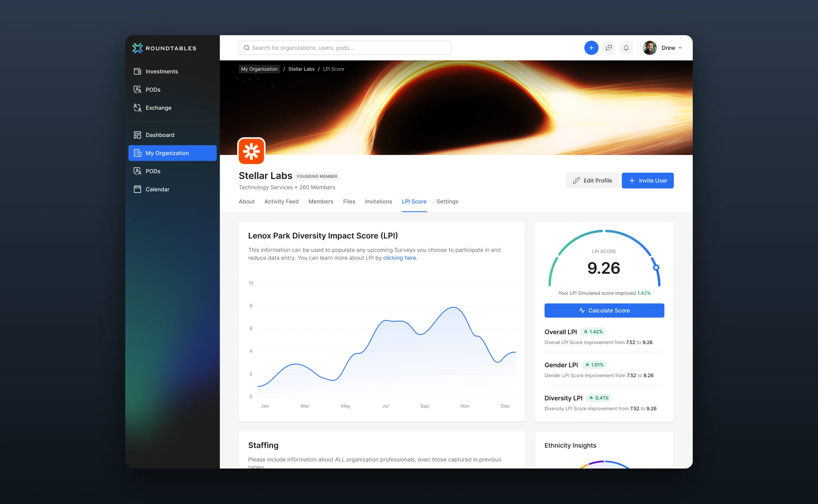
Task: Open the Files tab
Action: coord(349,202)
